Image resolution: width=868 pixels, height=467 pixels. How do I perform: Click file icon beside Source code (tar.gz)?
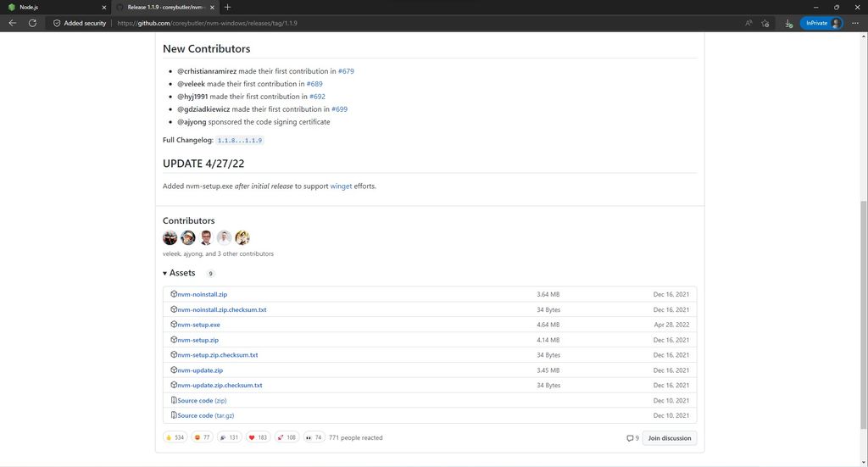click(174, 415)
